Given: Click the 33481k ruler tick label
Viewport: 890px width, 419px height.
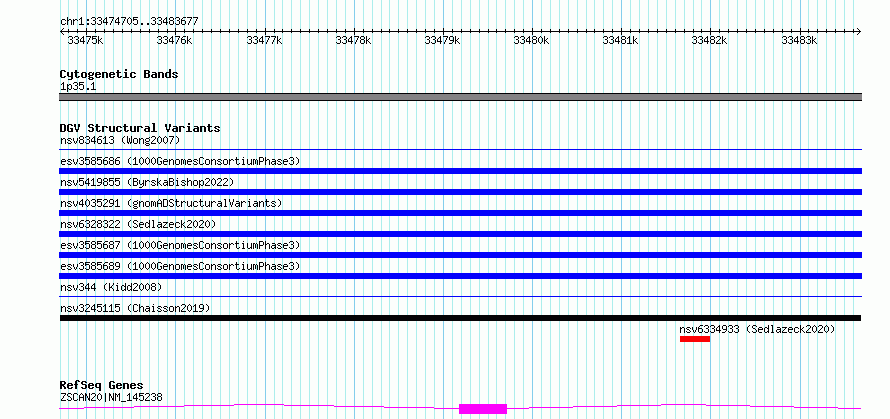Looking at the screenshot, I should pos(620,40).
